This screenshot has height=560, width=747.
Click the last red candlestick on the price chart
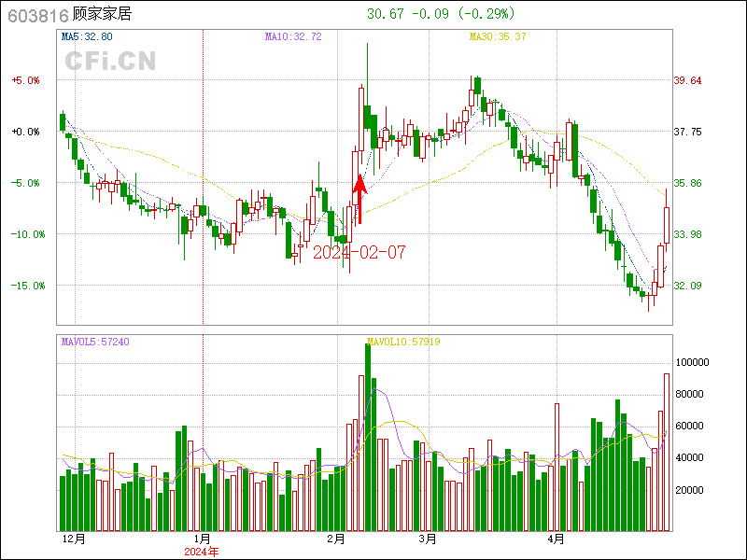pos(667,224)
